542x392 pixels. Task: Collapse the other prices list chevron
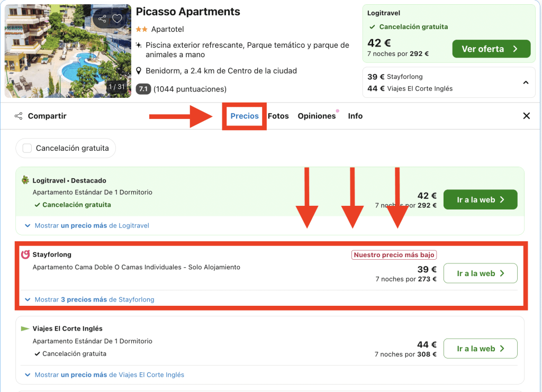(526, 83)
